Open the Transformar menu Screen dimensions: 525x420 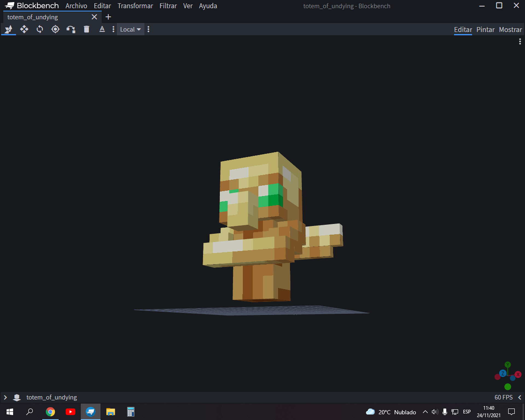[x=135, y=6]
